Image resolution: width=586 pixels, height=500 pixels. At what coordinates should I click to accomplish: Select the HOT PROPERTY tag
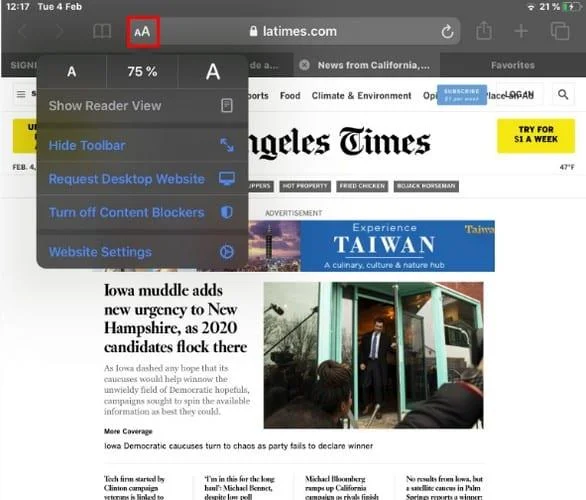click(x=305, y=186)
